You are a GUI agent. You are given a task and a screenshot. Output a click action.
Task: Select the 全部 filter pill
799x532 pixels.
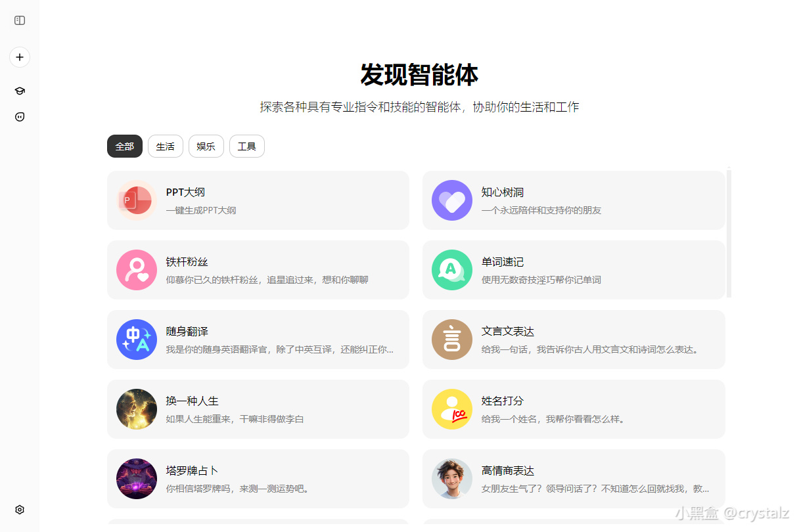(x=124, y=146)
